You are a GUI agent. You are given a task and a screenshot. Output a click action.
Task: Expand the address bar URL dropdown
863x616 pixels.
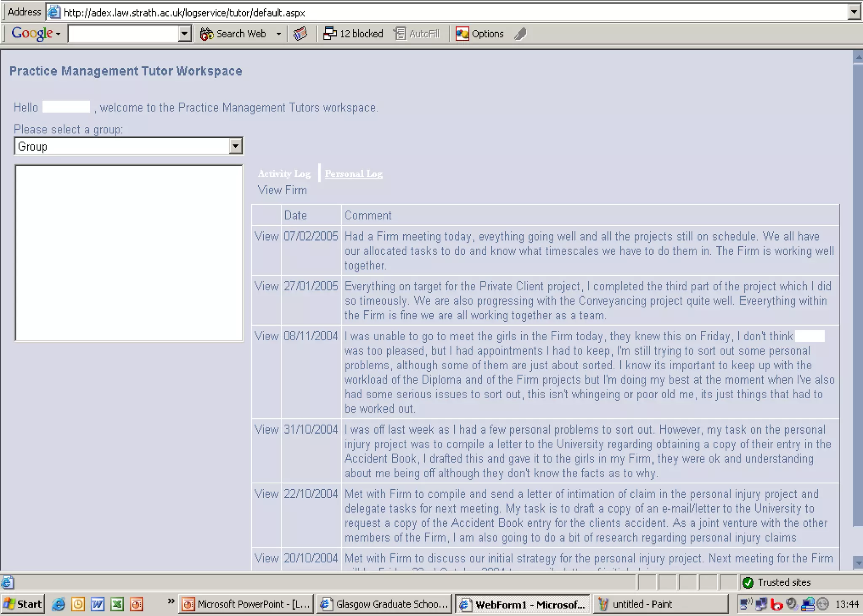click(854, 12)
